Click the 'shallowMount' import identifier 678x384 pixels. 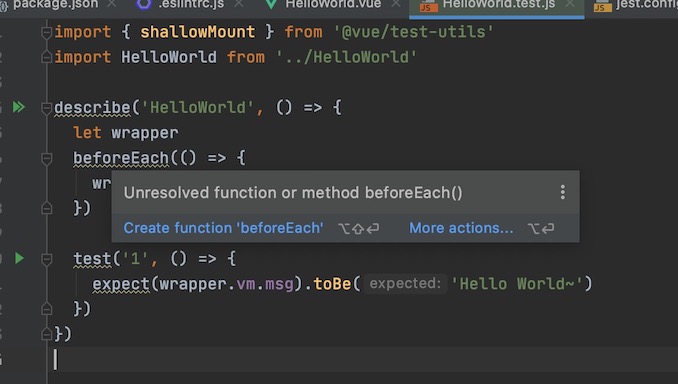pyautogui.click(x=198, y=32)
